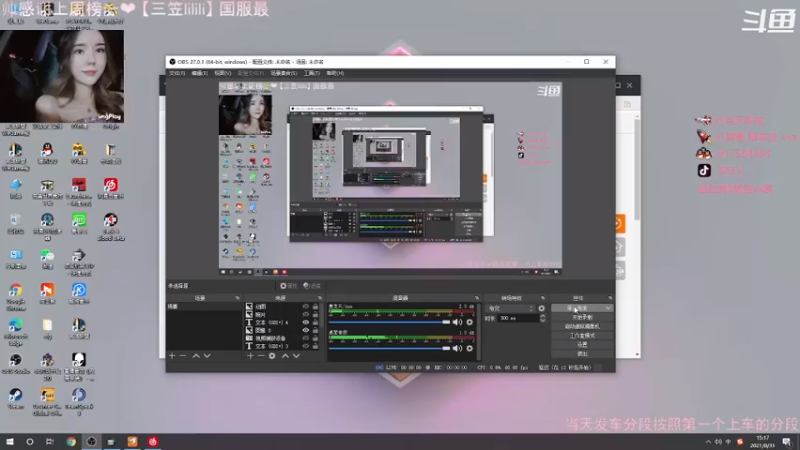Open the 编辑(E) menu
The height and width of the screenshot is (450, 800).
pos(199,73)
